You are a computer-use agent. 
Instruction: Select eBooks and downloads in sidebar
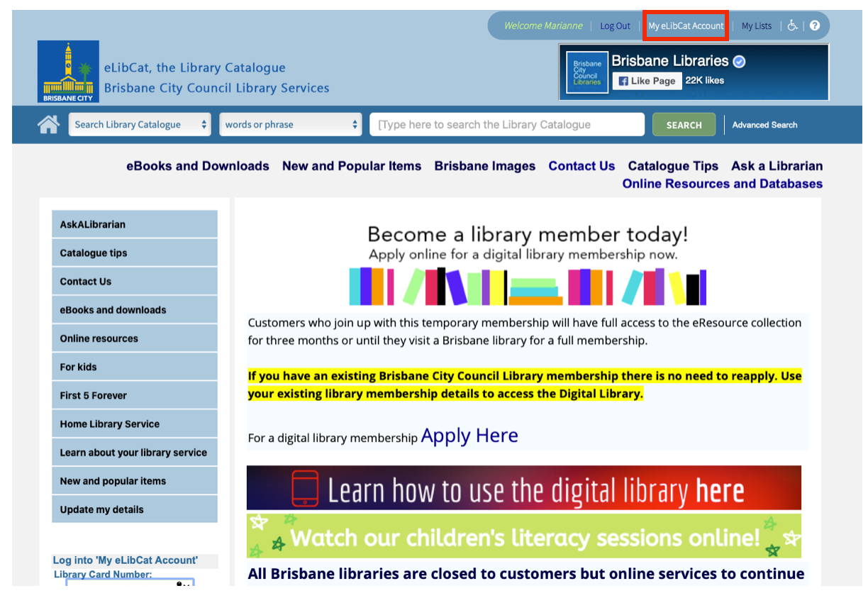tap(135, 309)
